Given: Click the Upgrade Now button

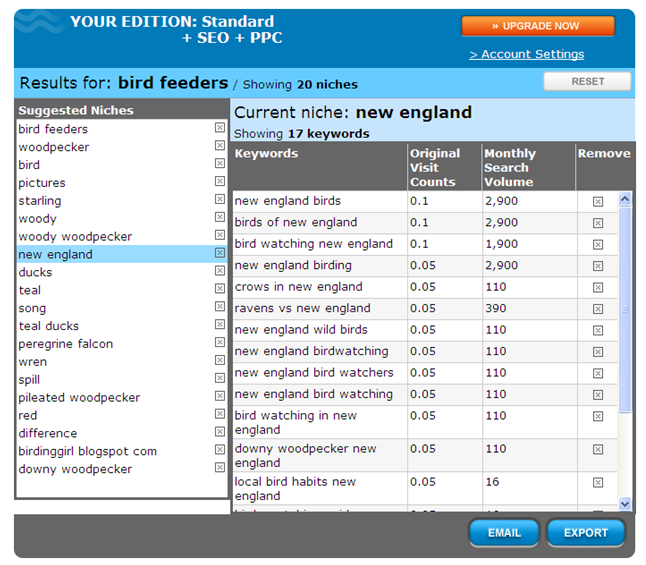Looking at the screenshot, I should [538, 26].
